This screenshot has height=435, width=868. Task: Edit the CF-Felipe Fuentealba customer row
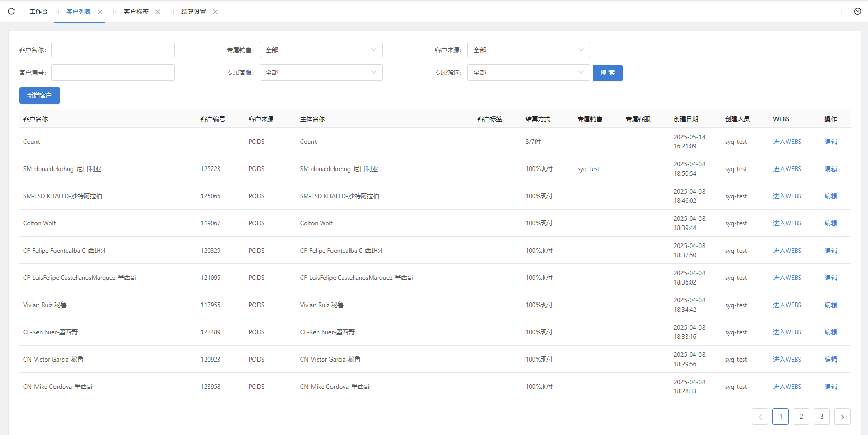click(x=830, y=251)
